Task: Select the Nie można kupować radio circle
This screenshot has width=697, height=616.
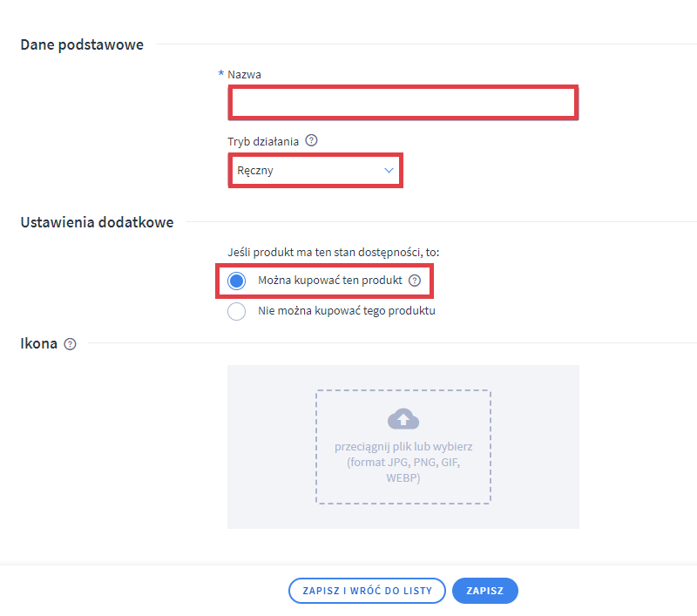Action: tap(236, 311)
